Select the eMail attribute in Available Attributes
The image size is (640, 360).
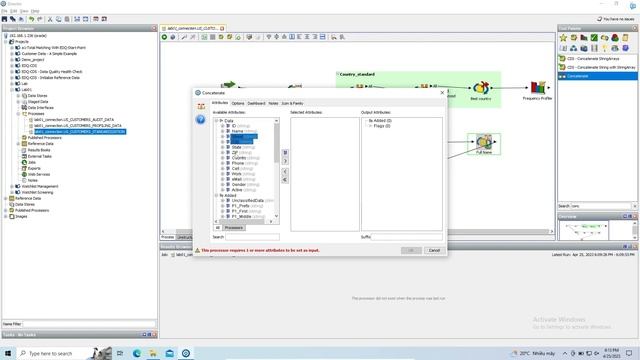(237, 179)
